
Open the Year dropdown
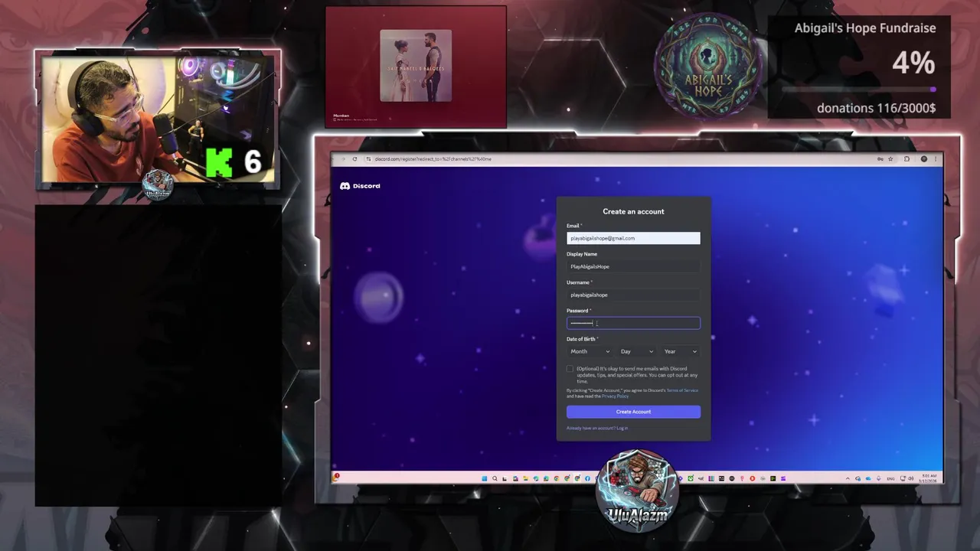[680, 351]
